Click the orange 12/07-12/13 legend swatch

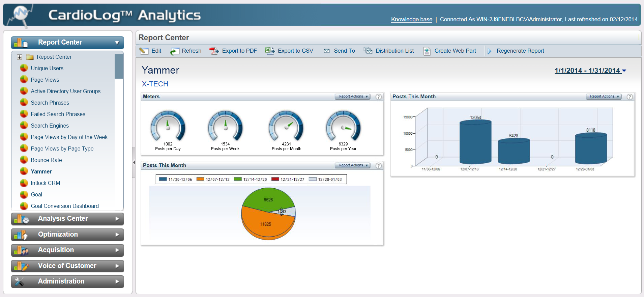tap(200, 179)
